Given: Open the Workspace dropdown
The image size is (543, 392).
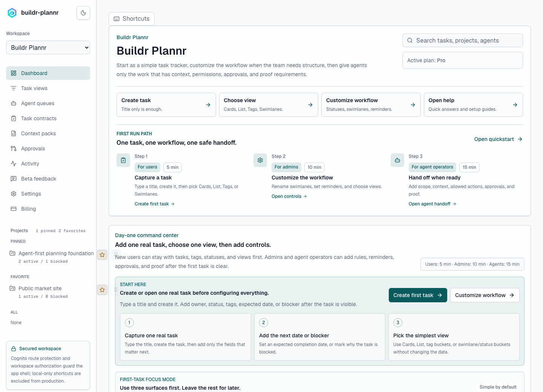Looking at the screenshot, I should click(x=48, y=47).
